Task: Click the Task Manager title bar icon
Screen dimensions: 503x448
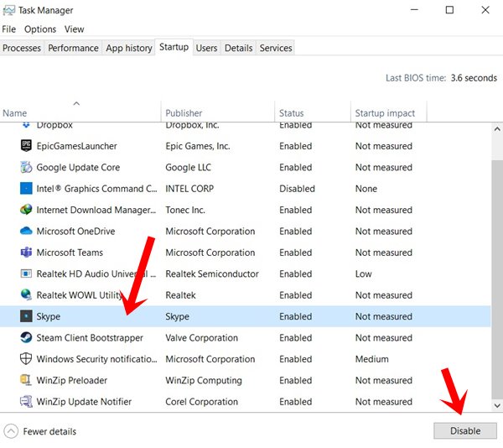Action: point(8,11)
